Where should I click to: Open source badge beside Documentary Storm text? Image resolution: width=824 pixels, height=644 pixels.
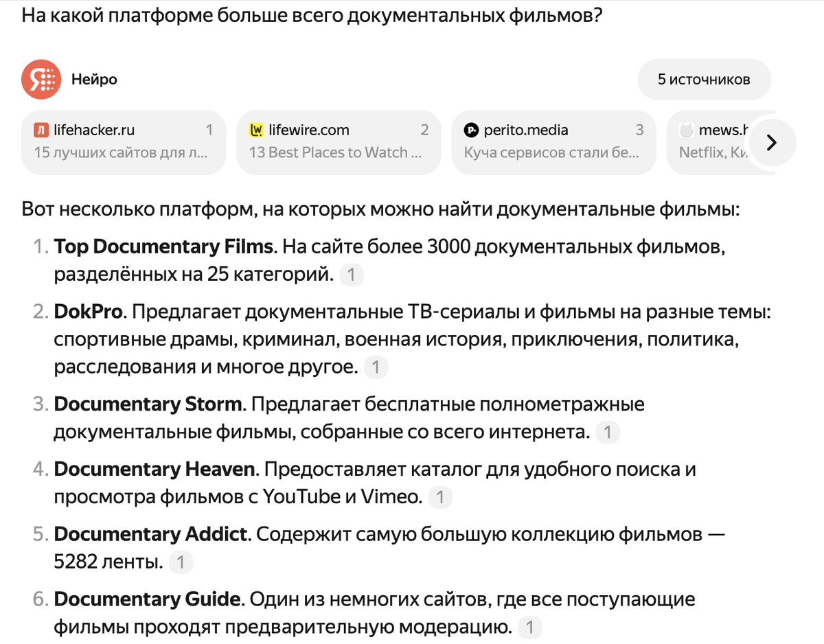point(607,432)
